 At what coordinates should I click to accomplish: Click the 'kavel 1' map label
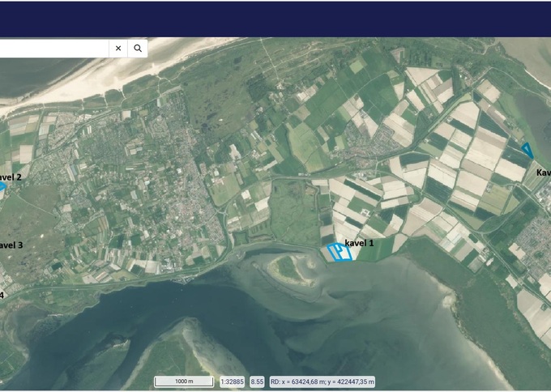tap(359, 243)
